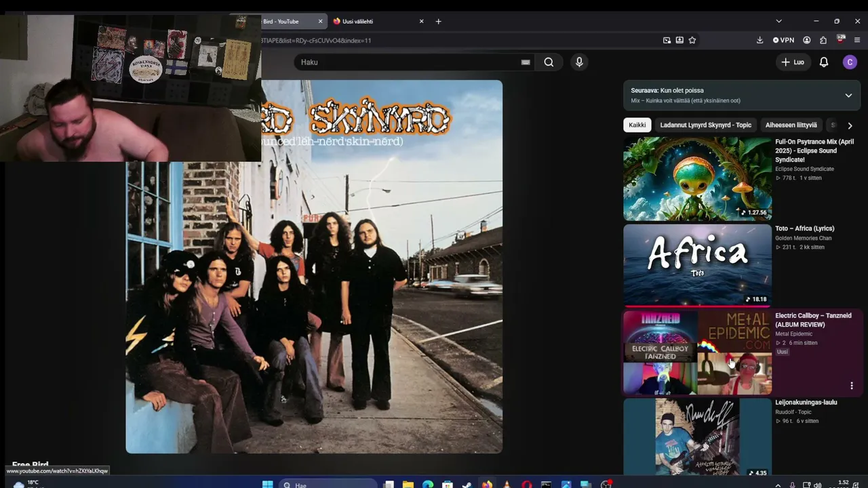Open YouTube notifications bell
Viewport: 868px width, 488px height.
(824, 62)
